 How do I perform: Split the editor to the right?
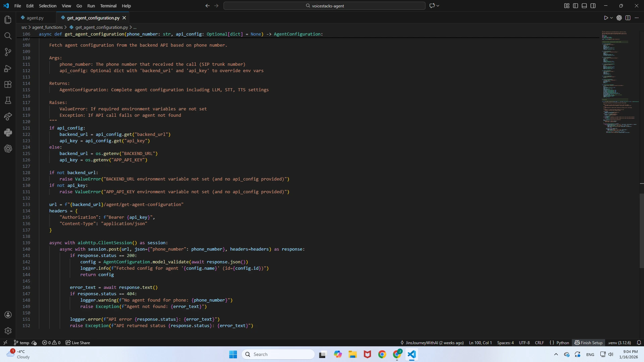click(628, 18)
